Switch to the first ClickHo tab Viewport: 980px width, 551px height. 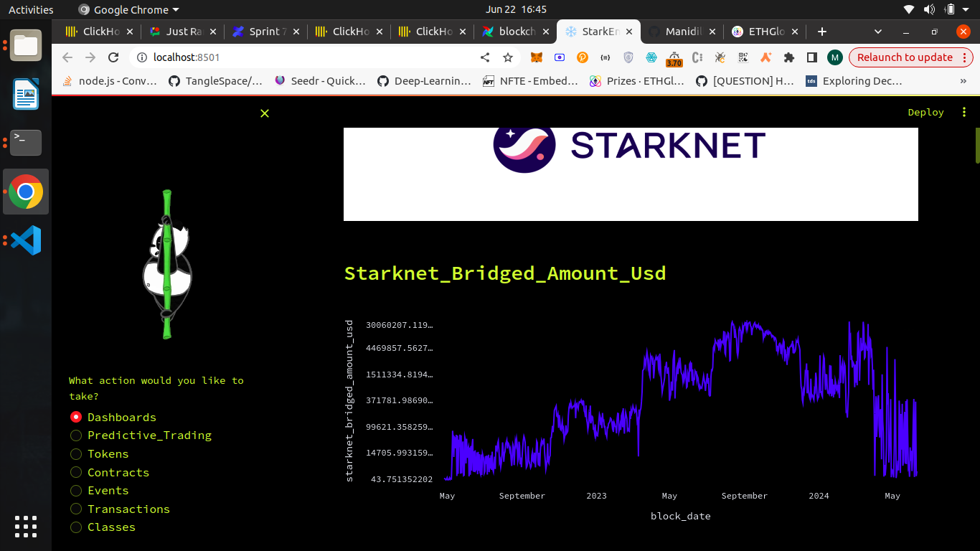point(99,32)
